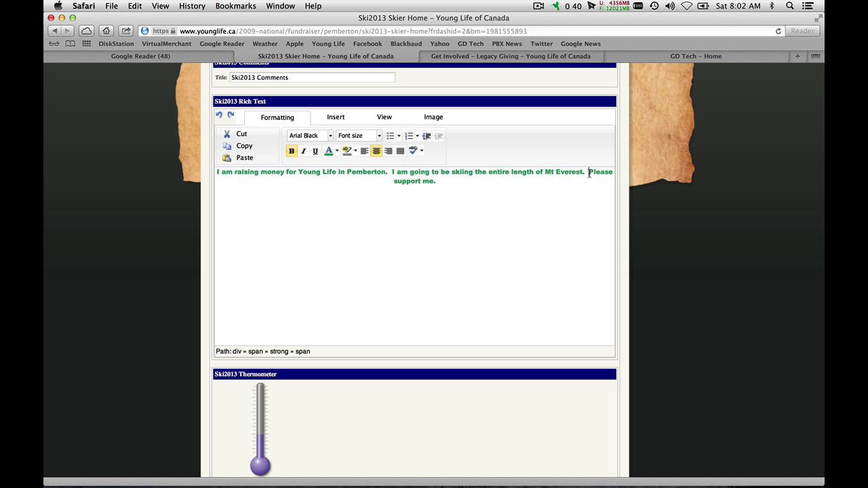This screenshot has width=868, height=488.
Task: Align text to the left
Action: (364, 151)
